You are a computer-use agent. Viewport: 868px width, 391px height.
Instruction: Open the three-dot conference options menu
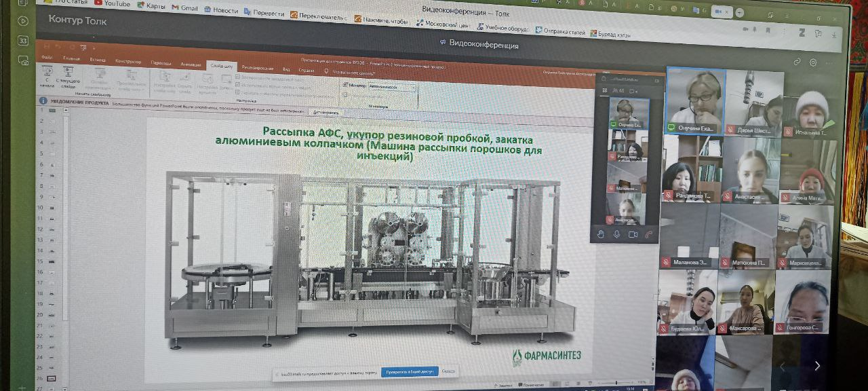point(830,63)
